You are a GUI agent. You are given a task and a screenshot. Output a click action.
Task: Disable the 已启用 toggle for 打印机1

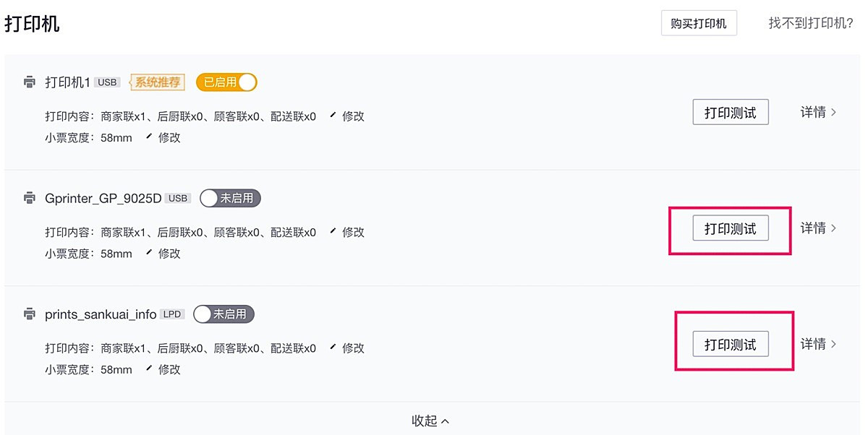226,82
